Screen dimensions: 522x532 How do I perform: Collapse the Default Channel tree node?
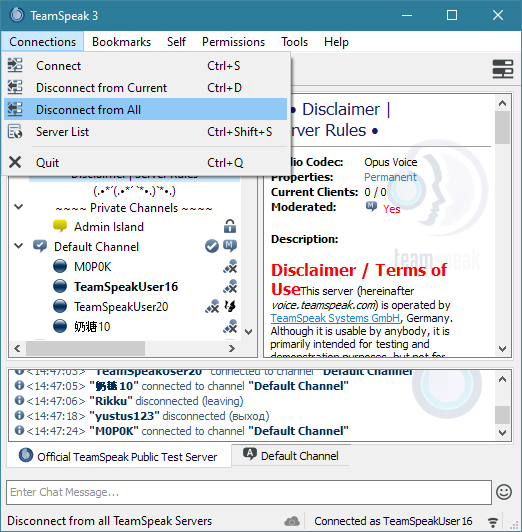tap(19, 246)
